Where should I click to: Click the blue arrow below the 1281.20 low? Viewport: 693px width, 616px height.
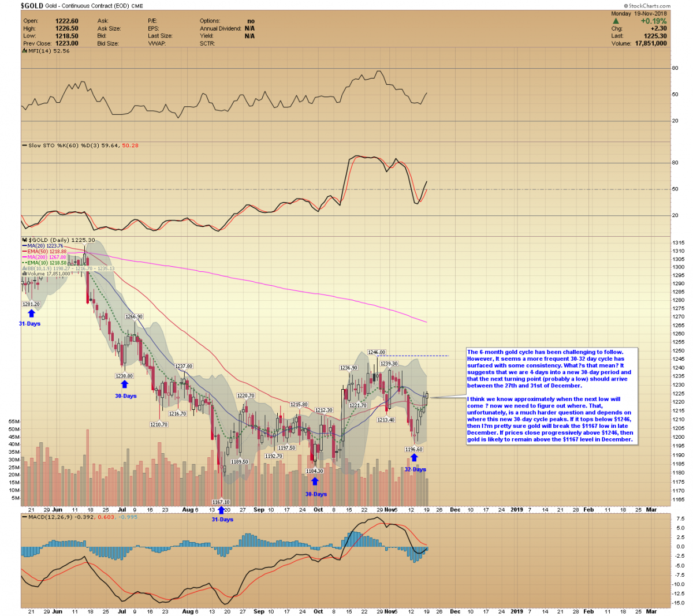pos(31,313)
